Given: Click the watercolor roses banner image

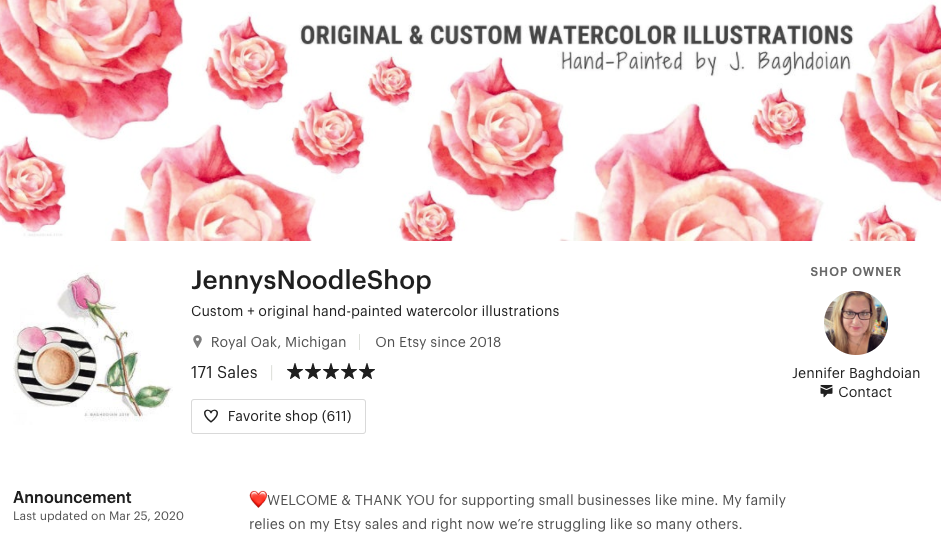Looking at the screenshot, I should (470, 120).
